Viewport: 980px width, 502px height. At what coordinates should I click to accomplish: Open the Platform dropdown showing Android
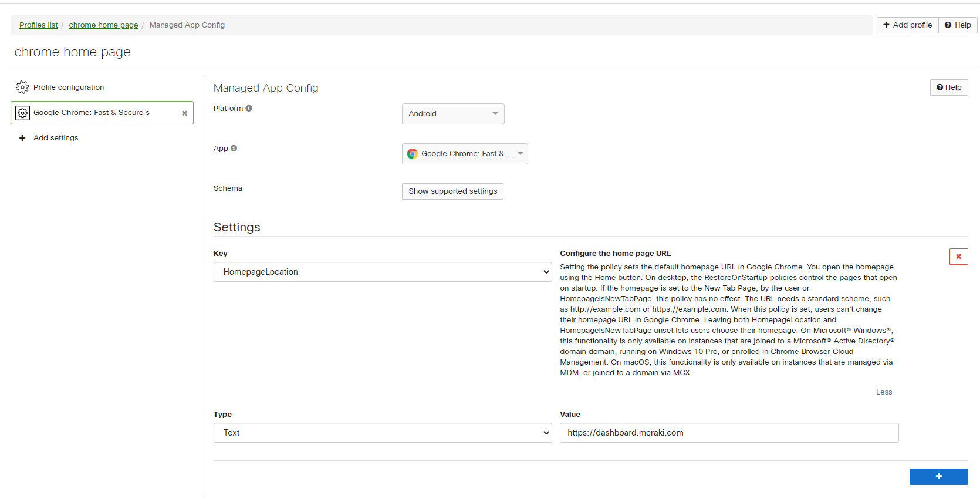tap(452, 114)
